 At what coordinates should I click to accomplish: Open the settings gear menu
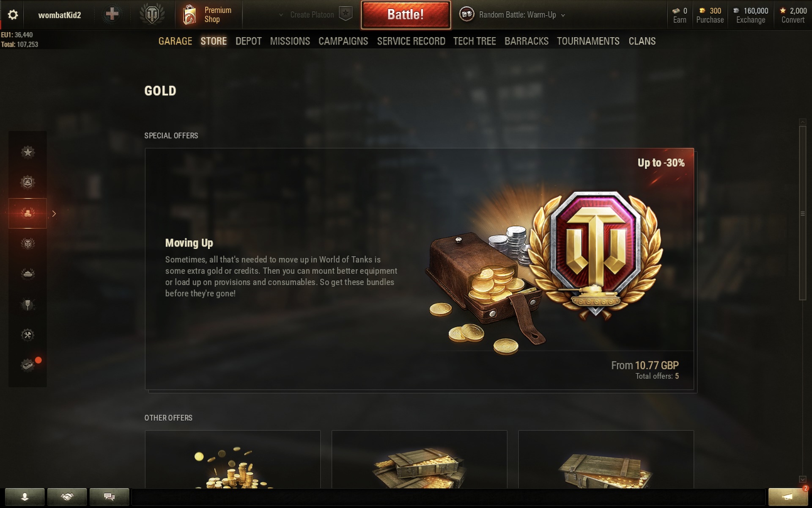tap(13, 15)
